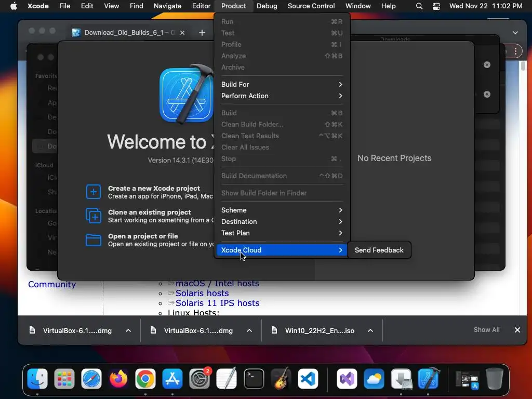Screen dimensions: 532x399
Task: Choose Send Feedback from the submenu
Action: [x=379, y=250]
